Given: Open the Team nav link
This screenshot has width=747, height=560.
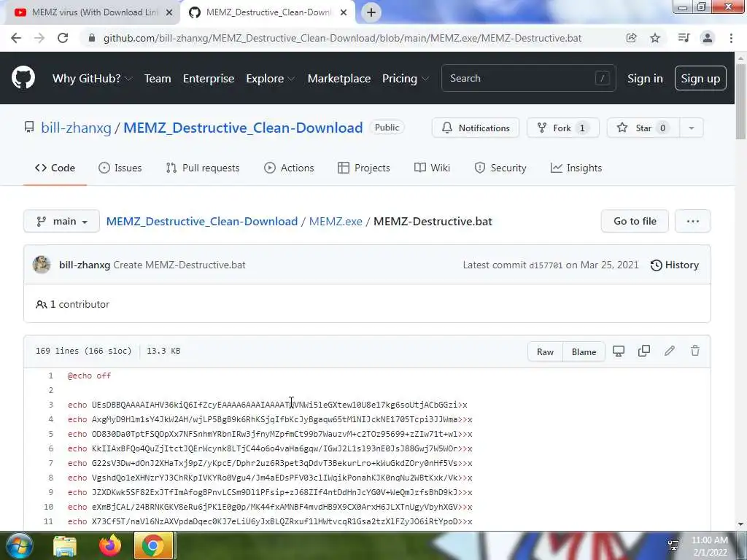Looking at the screenshot, I should point(158,78).
